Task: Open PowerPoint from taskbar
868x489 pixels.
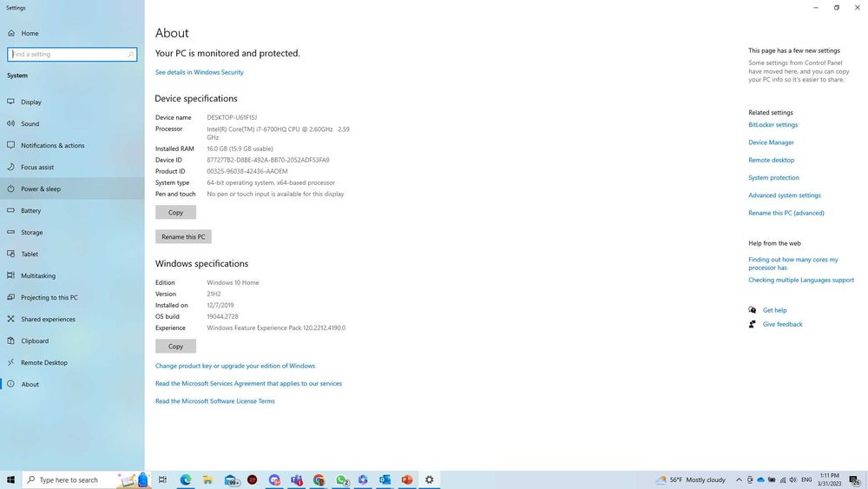Action: [x=407, y=480]
